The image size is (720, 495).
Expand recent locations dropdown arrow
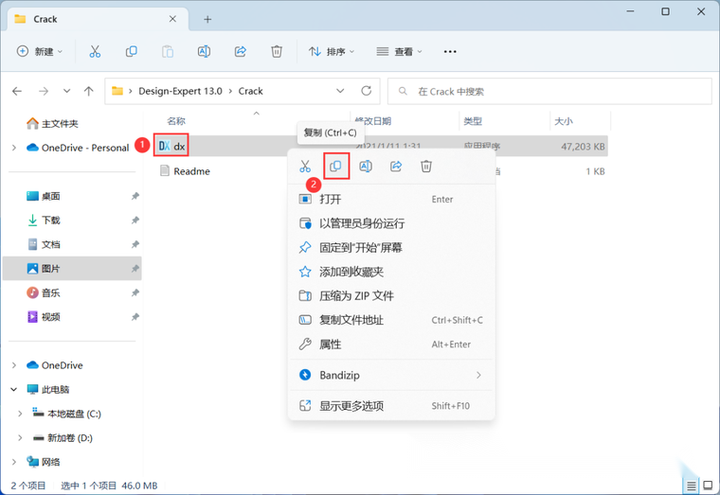67,91
